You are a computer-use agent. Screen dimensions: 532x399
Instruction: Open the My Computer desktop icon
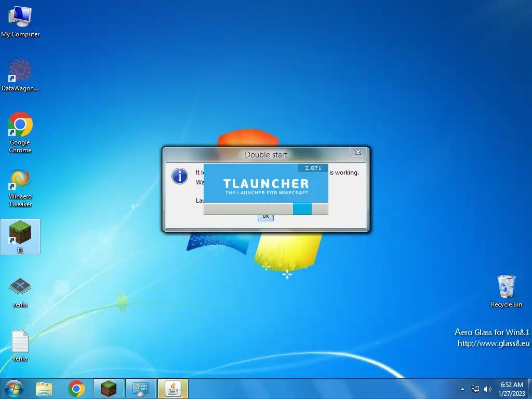pyautogui.click(x=20, y=21)
